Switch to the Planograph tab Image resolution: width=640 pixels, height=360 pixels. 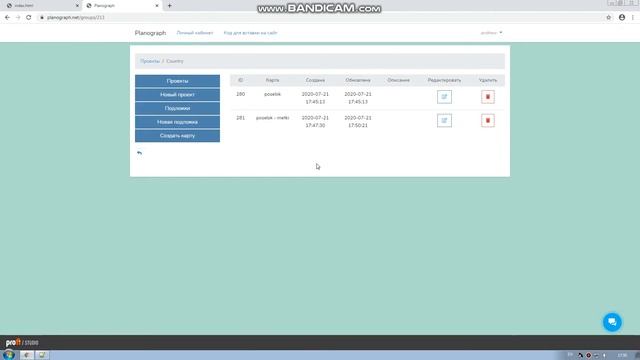(x=122, y=6)
